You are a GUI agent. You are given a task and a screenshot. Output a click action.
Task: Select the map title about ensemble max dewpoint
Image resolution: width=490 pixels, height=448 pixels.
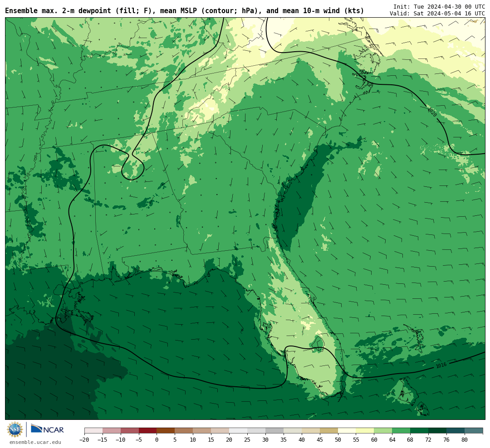[184, 11]
